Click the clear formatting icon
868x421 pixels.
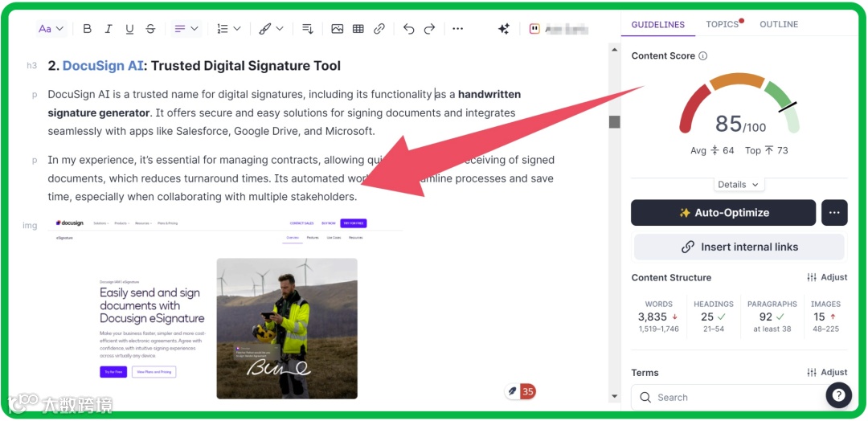pyautogui.click(x=308, y=29)
